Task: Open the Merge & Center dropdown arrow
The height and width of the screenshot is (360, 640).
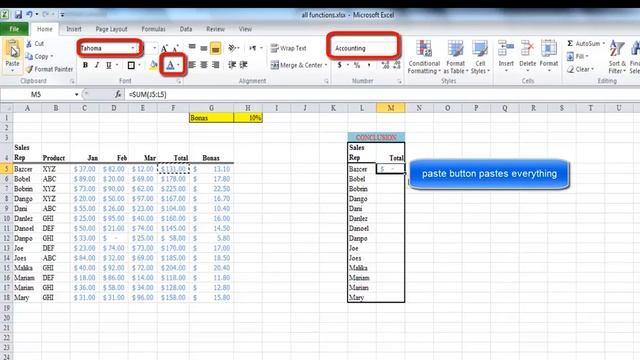Action: (326, 65)
